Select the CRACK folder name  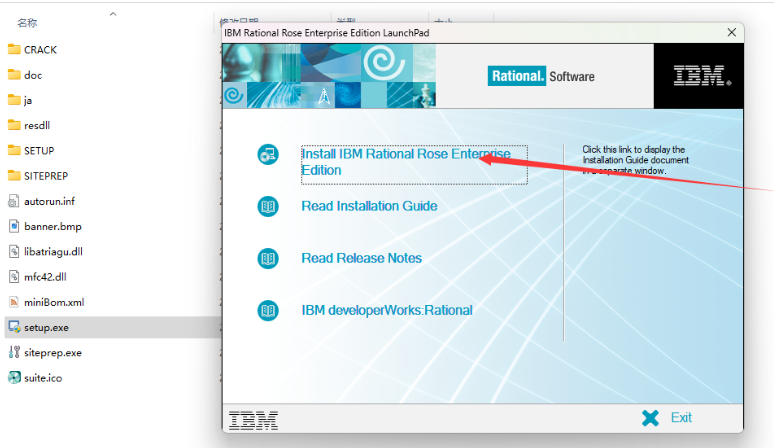pyautogui.click(x=40, y=50)
